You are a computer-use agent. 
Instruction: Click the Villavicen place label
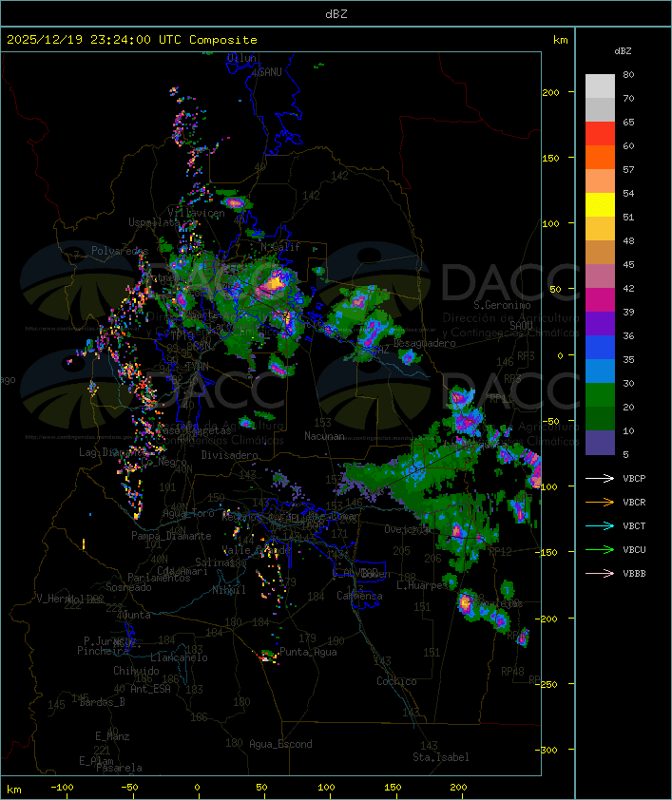click(197, 213)
